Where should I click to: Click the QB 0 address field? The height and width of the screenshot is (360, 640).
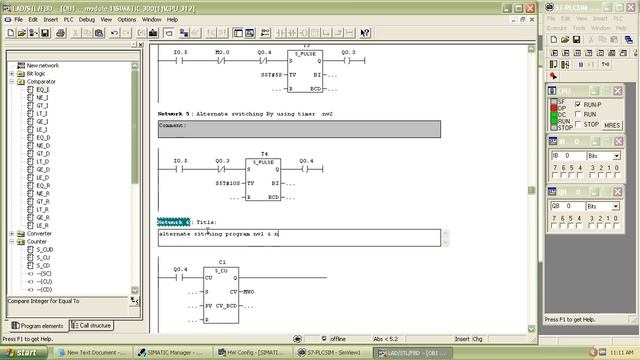click(x=567, y=206)
